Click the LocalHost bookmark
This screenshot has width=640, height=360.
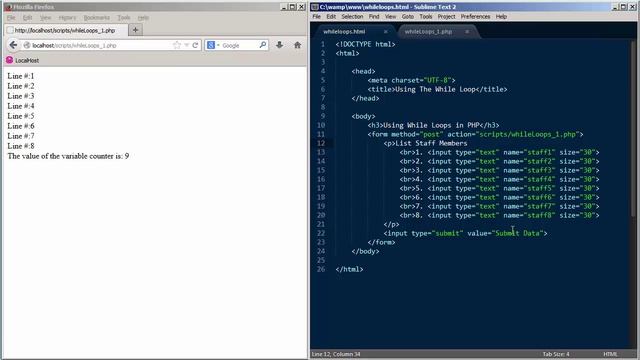tap(23, 60)
